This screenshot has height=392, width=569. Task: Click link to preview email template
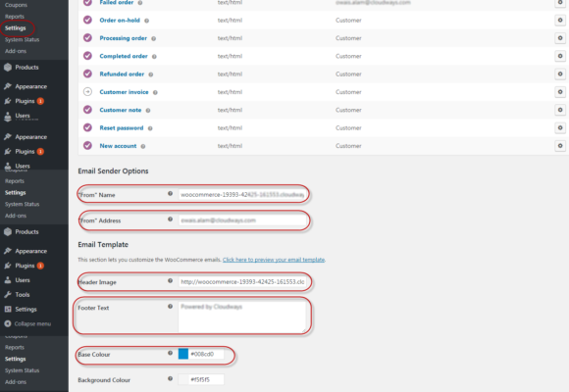coord(274,260)
